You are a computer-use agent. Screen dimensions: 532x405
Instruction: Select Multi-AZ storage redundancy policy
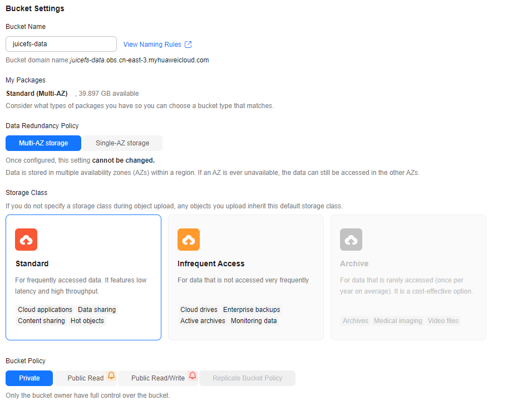click(43, 143)
